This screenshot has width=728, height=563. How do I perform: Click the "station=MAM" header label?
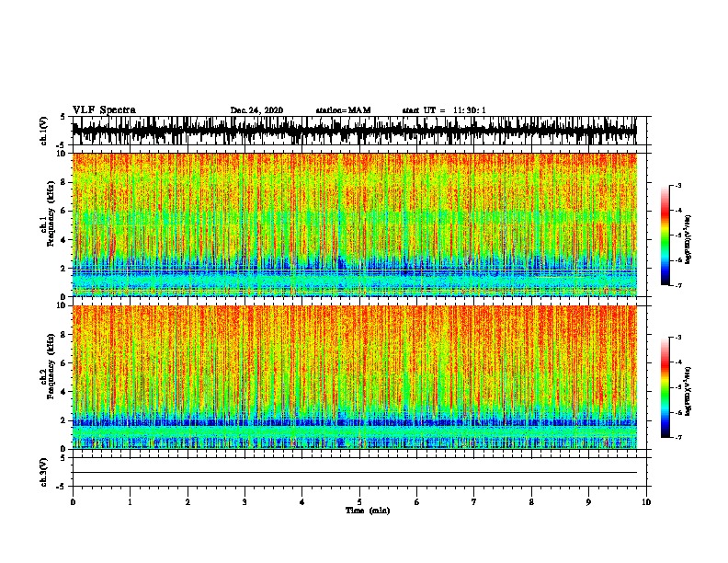click(x=343, y=110)
